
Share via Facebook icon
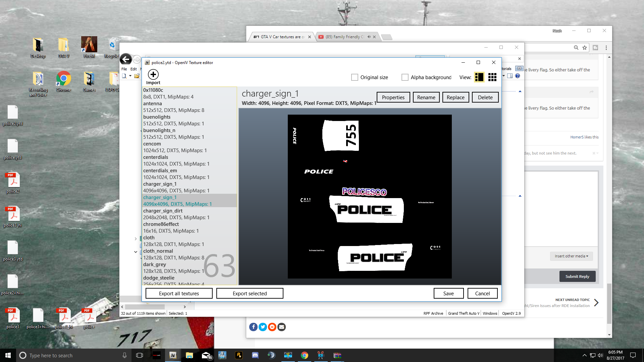(253, 327)
